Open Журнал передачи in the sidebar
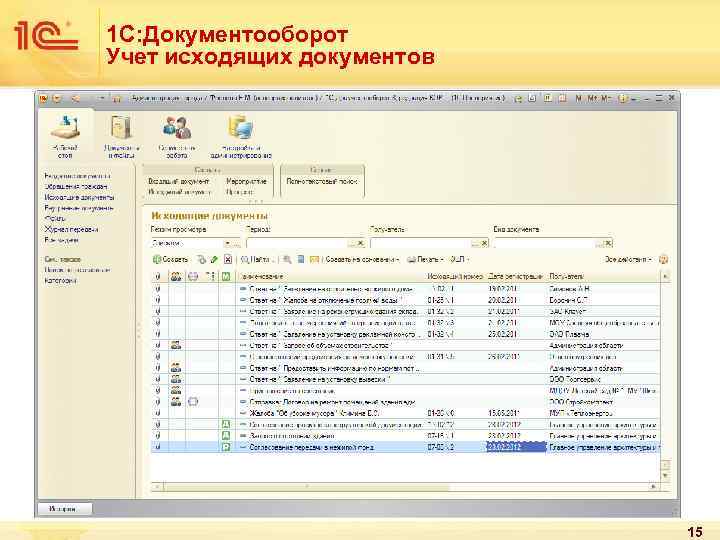Viewport: 720px width, 540px height. pyautogui.click(x=71, y=229)
